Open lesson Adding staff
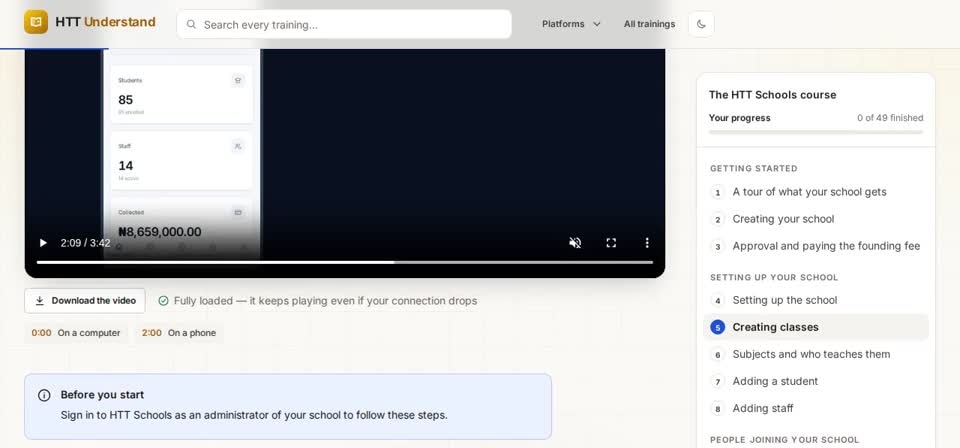The height and width of the screenshot is (448, 960). click(816, 408)
